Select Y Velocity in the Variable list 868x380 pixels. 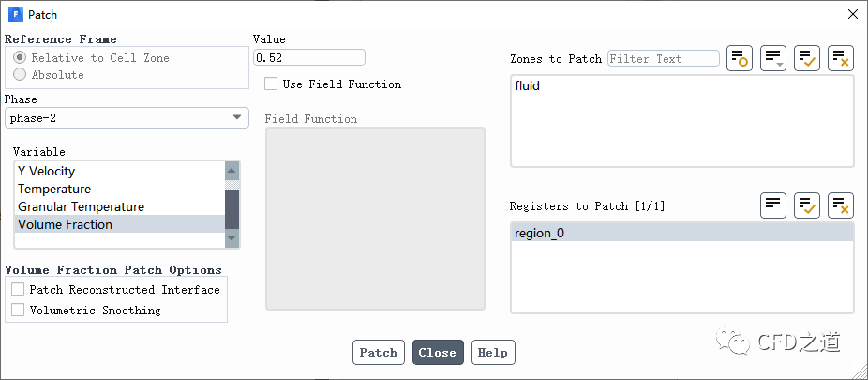point(47,171)
